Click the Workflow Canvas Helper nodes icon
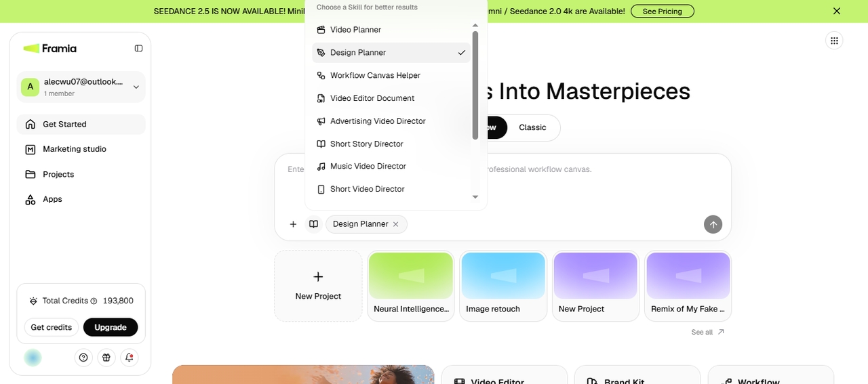This screenshot has height=384, width=868. click(321, 75)
